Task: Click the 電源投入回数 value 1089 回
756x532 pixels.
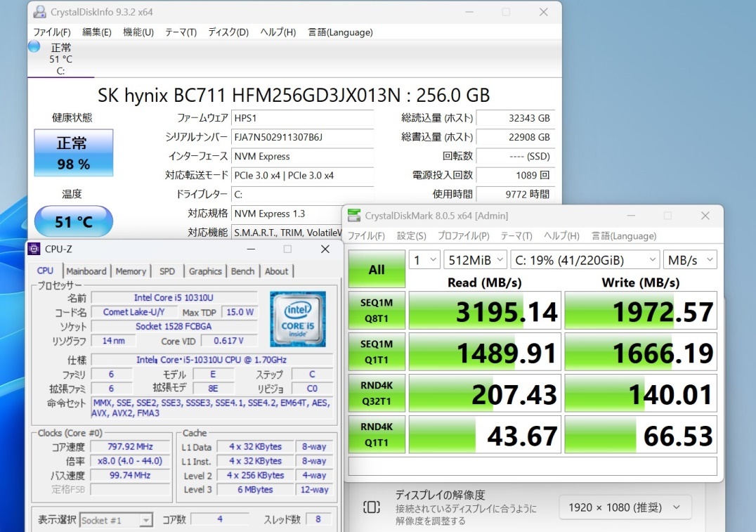Action: click(516, 175)
